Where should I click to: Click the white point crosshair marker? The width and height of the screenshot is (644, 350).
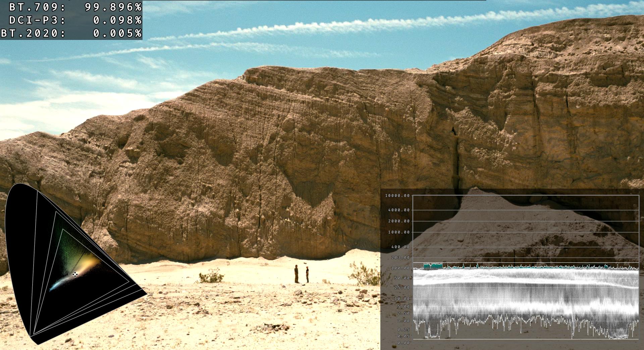pos(75,274)
